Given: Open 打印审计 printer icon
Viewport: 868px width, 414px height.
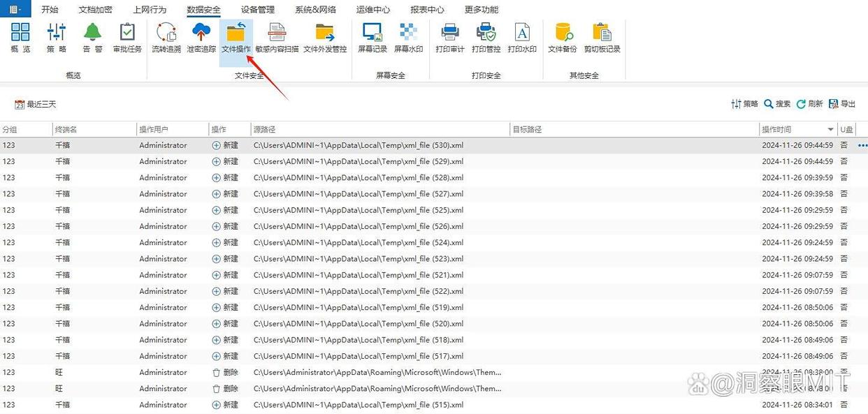Looking at the screenshot, I should 450,33.
